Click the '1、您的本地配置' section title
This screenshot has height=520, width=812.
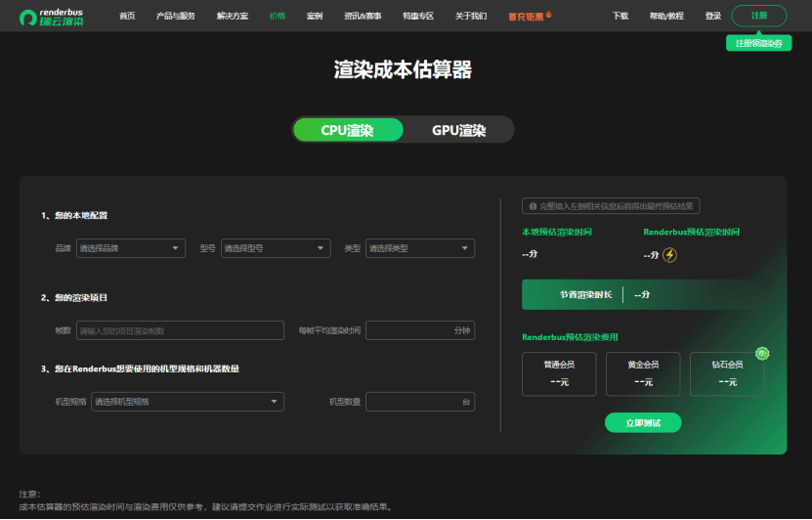tap(74, 215)
